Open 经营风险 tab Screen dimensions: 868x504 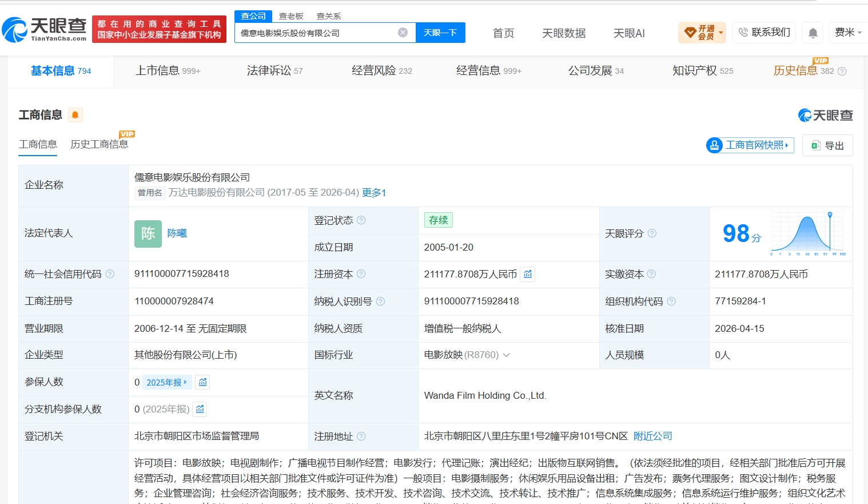381,71
